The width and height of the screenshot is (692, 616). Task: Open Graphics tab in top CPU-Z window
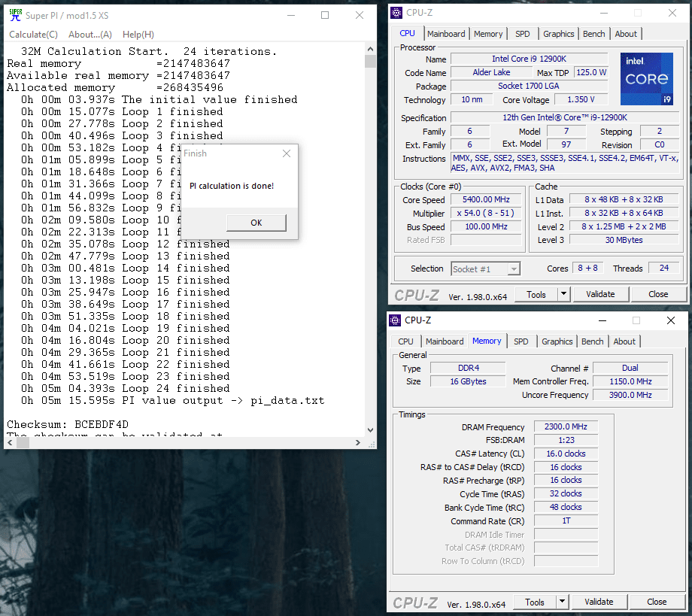coord(558,34)
